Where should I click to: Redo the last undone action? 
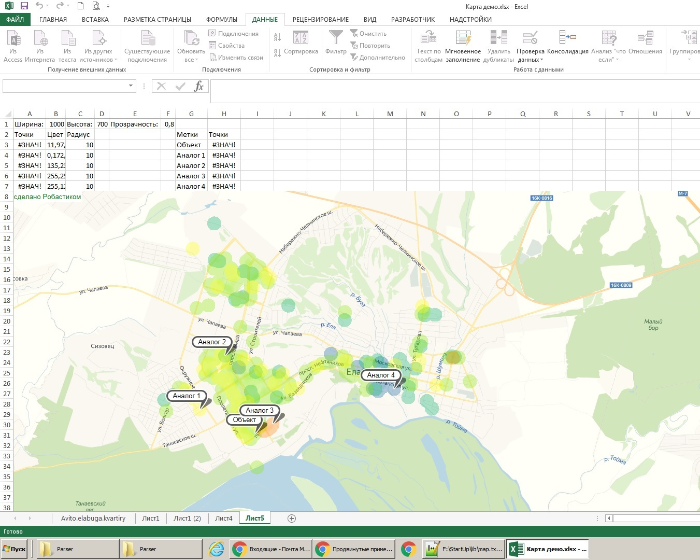click(x=60, y=6)
